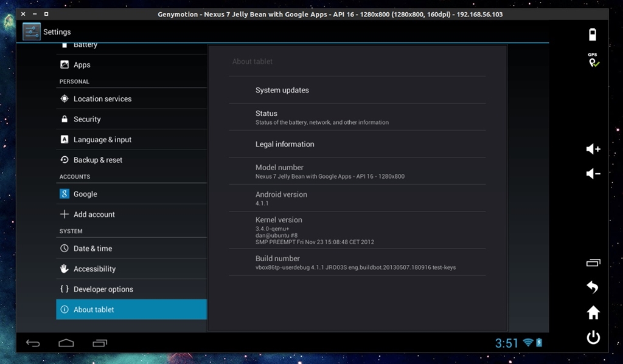
Task: Open Genymotion battery widget
Action: click(593, 35)
